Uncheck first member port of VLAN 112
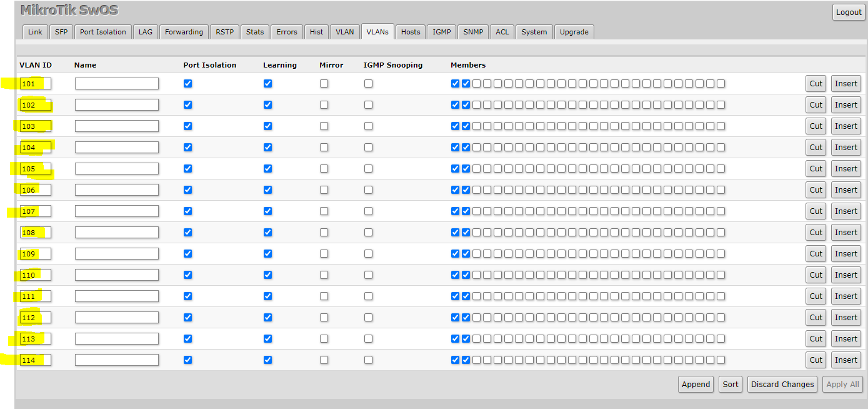 (x=455, y=318)
